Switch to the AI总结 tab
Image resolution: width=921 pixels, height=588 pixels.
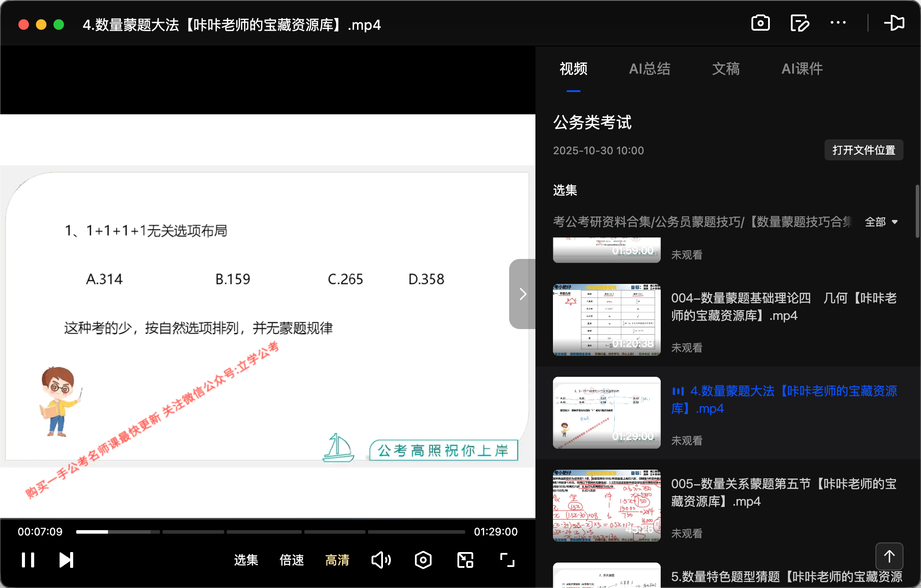649,69
